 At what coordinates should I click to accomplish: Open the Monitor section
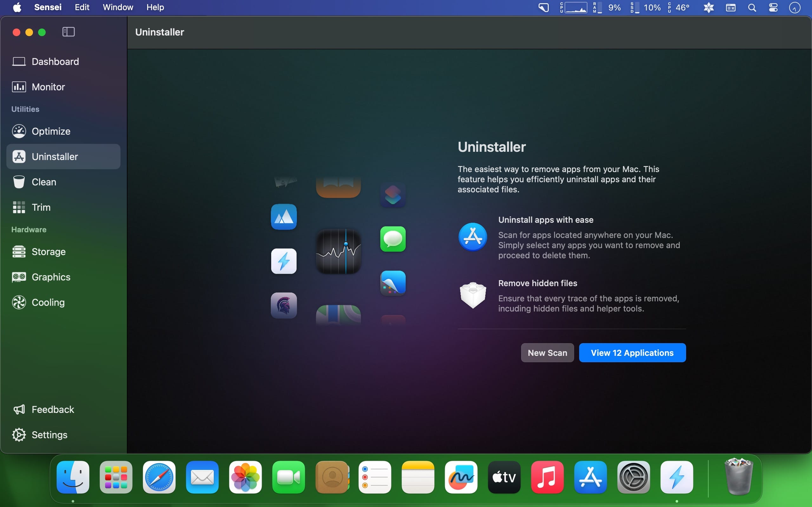[48, 87]
